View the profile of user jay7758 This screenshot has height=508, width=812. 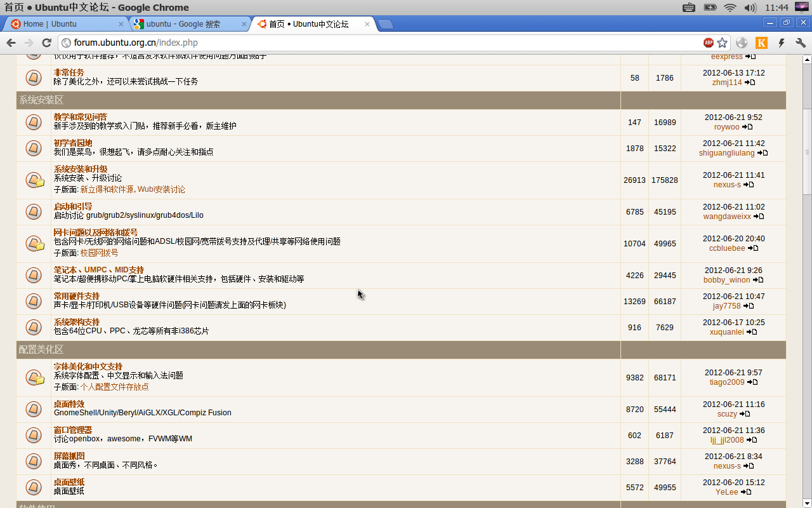coord(726,306)
